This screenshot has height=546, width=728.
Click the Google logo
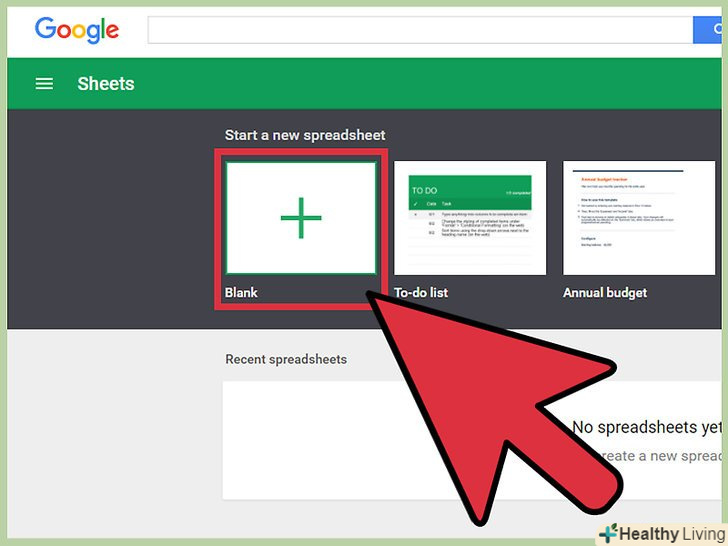point(77,30)
